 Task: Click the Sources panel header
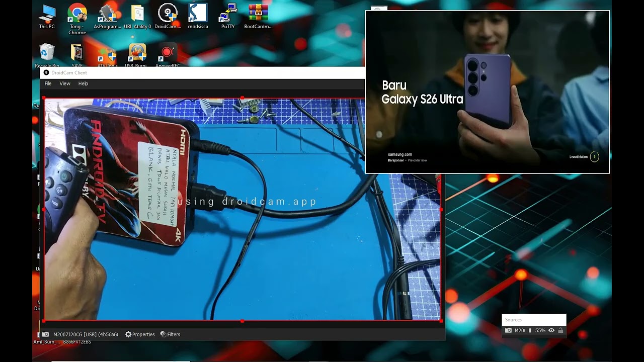click(534, 320)
